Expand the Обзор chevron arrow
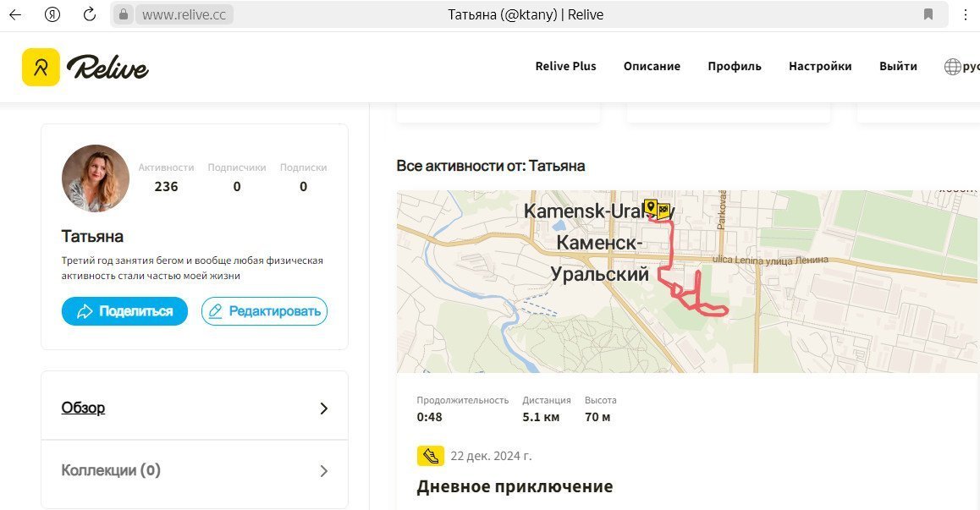This screenshot has height=510, width=980. (x=324, y=409)
